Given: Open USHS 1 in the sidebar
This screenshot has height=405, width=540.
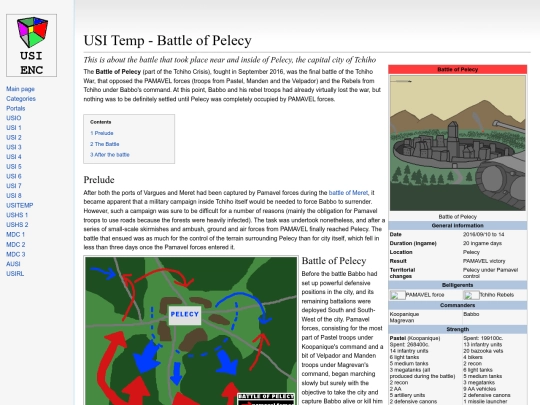Looking at the screenshot, I should pos(17,215).
